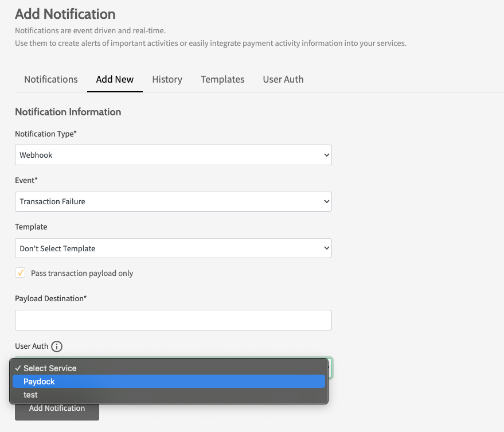Click the Notification Type field label
This screenshot has height=432, width=504.
click(46, 134)
